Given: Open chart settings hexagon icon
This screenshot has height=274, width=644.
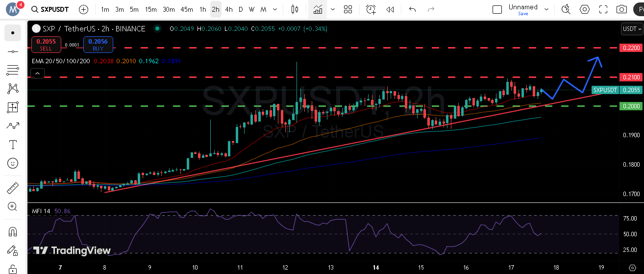Looking at the screenshot, I should coord(585,9).
